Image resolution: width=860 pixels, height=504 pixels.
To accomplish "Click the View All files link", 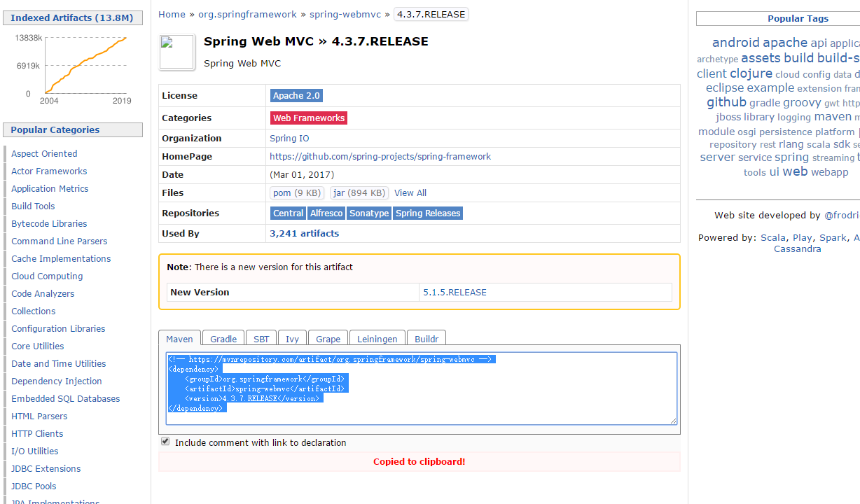I will (410, 193).
